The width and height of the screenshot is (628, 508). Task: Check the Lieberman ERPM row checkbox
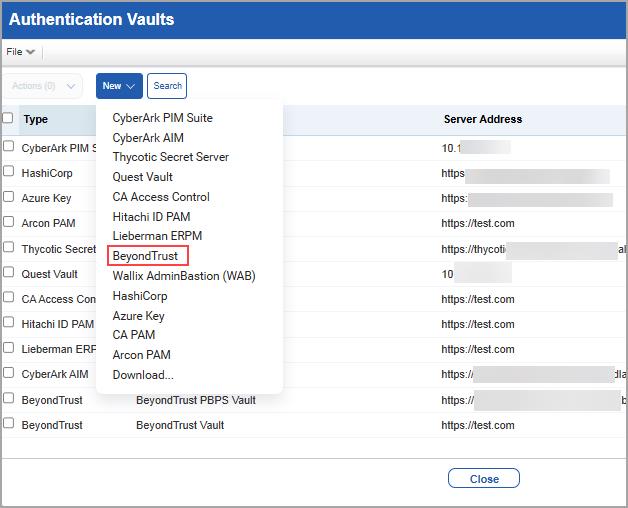8,348
